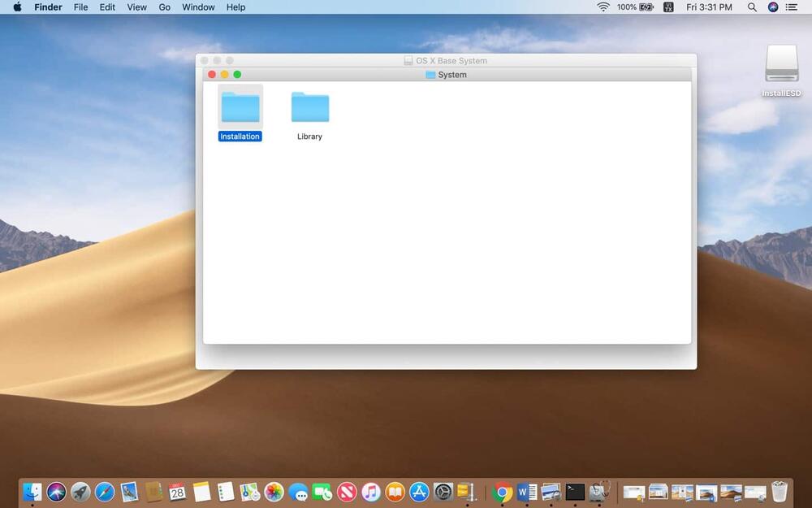Launch Terminal from the Dock
The width and height of the screenshot is (812, 508).
tap(575, 492)
